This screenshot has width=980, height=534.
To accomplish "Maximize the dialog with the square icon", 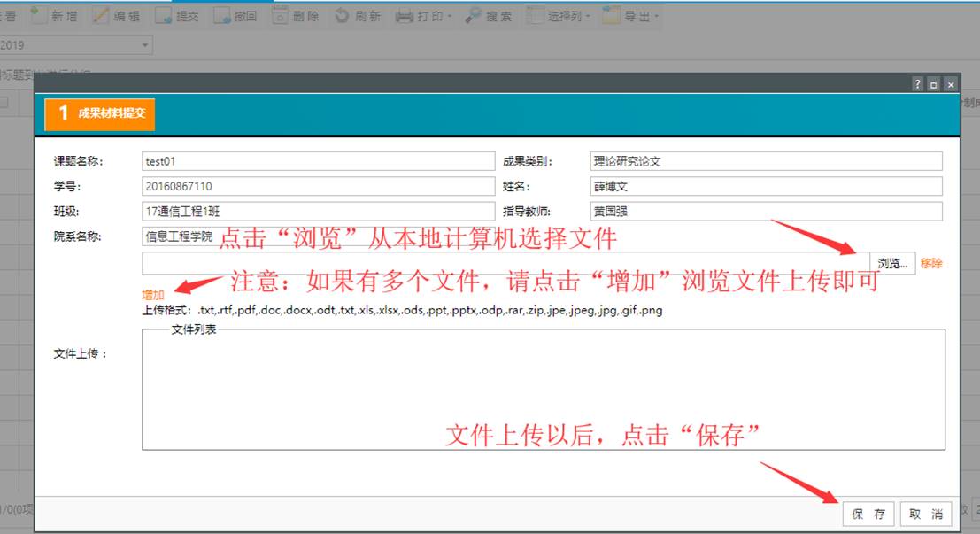I will [933, 84].
